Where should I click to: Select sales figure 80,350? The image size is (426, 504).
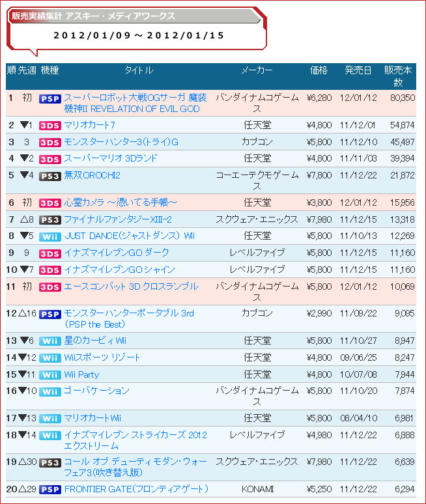tap(402, 98)
